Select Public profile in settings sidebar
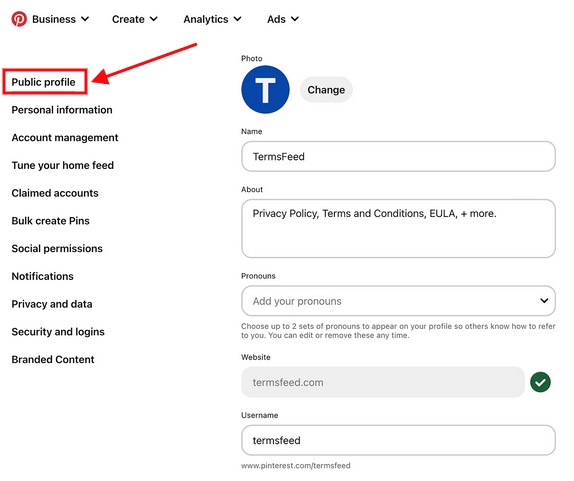 [x=44, y=82]
